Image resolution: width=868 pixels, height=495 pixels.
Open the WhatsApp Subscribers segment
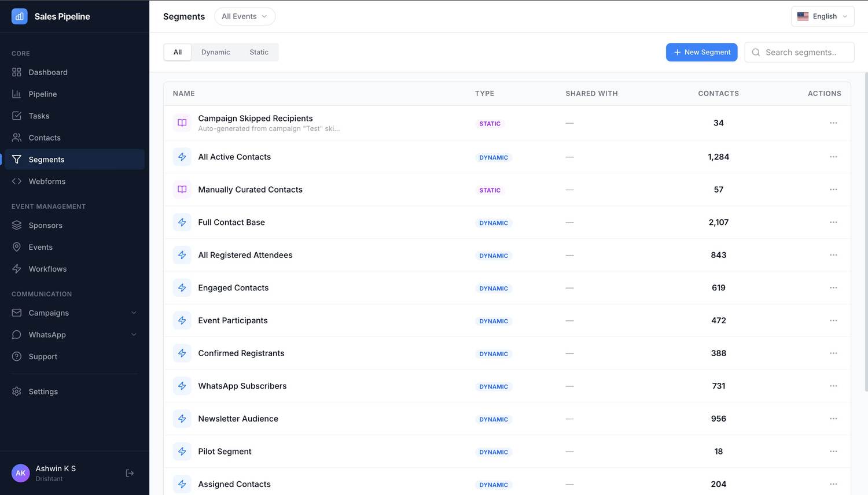pyautogui.click(x=242, y=386)
